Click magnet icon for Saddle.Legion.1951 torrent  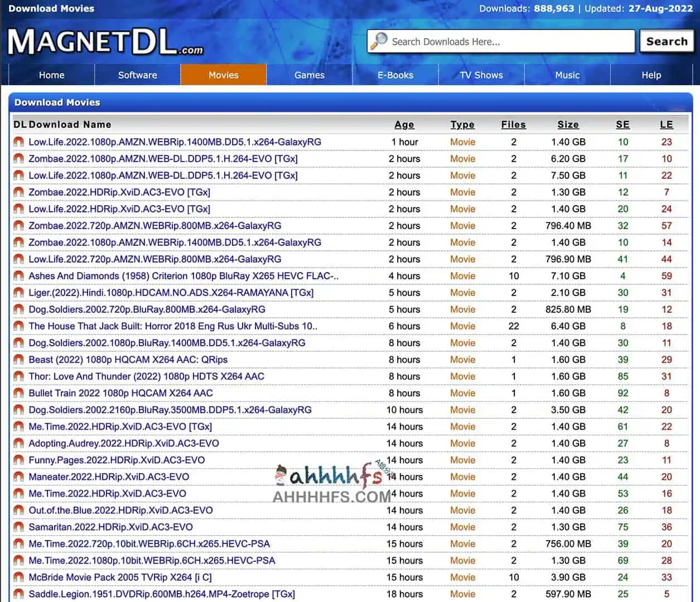tap(19, 594)
